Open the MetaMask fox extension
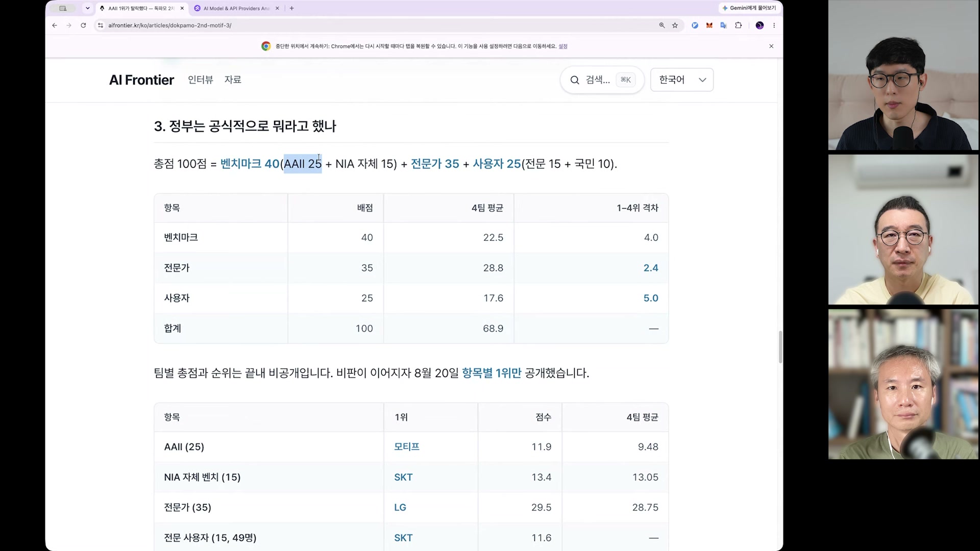 pos(709,25)
